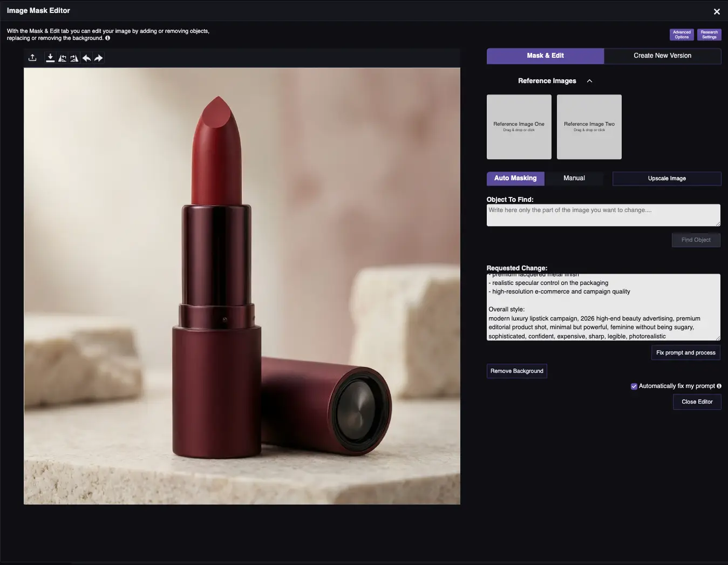Open Advanced Options
The image size is (728, 565).
pyautogui.click(x=682, y=35)
